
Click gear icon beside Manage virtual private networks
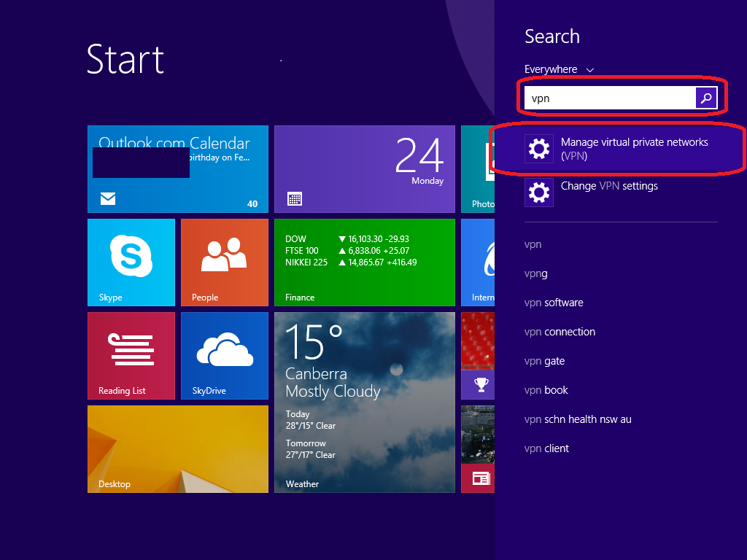[x=539, y=149]
